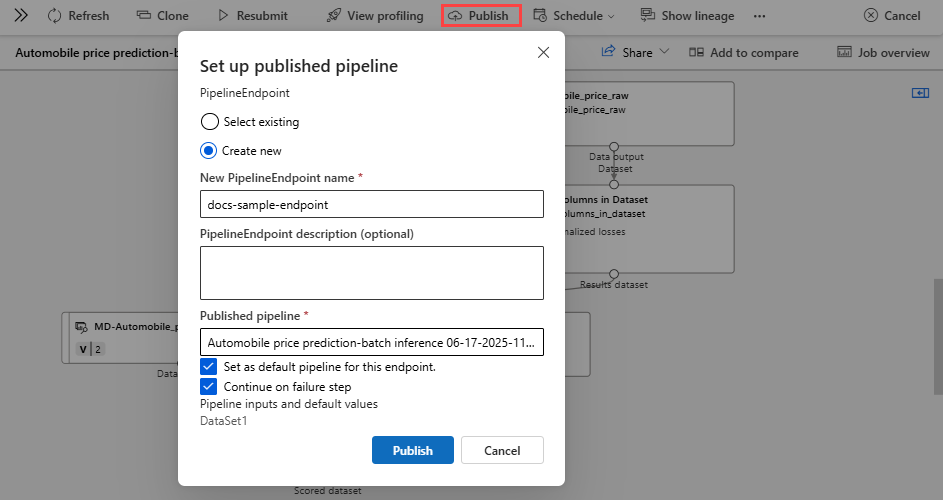Viewport: 943px width, 500px height.
Task: Open the Share dropdown menu
Action: click(635, 52)
